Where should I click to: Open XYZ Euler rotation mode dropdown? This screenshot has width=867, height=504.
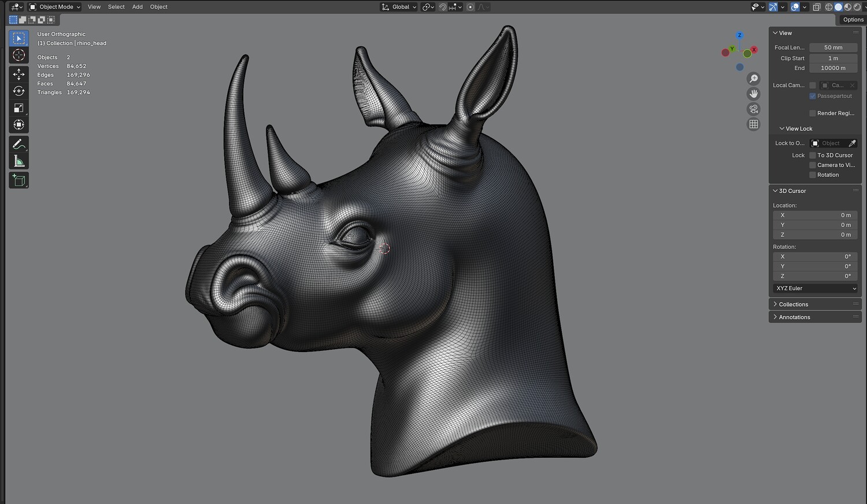[x=816, y=288]
